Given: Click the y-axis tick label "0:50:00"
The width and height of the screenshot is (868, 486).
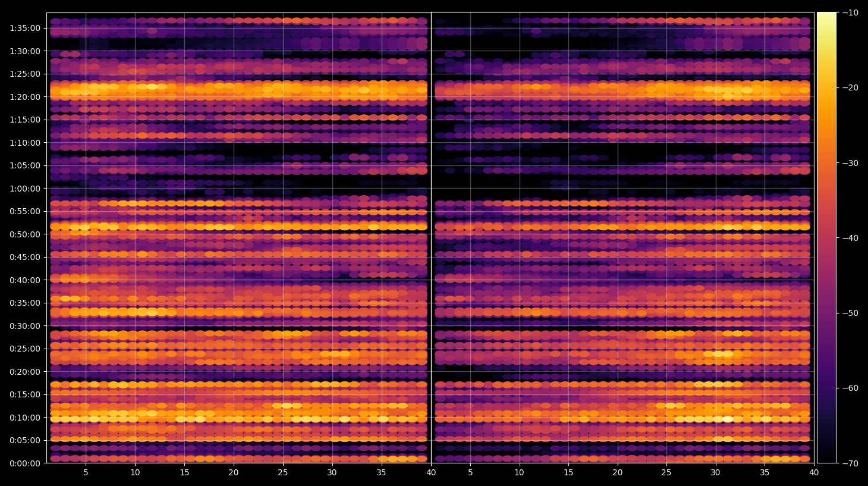Looking at the screenshot, I should pyautogui.click(x=25, y=234).
